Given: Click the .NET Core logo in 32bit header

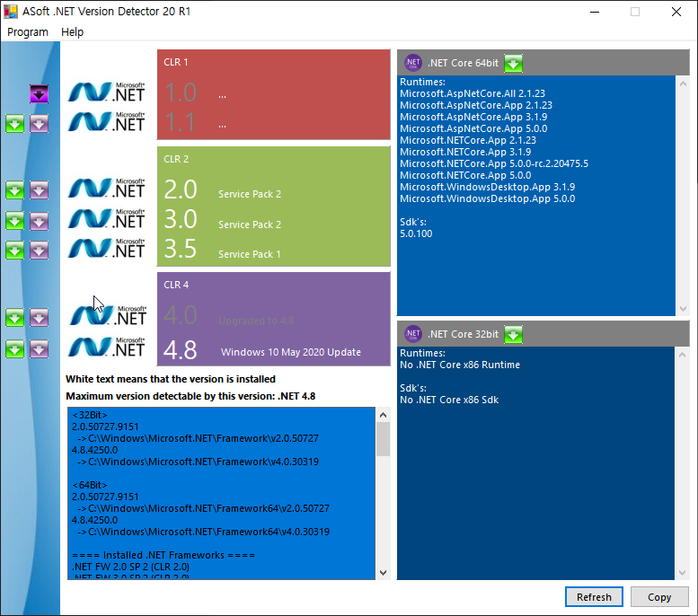Looking at the screenshot, I should click(x=412, y=334).
